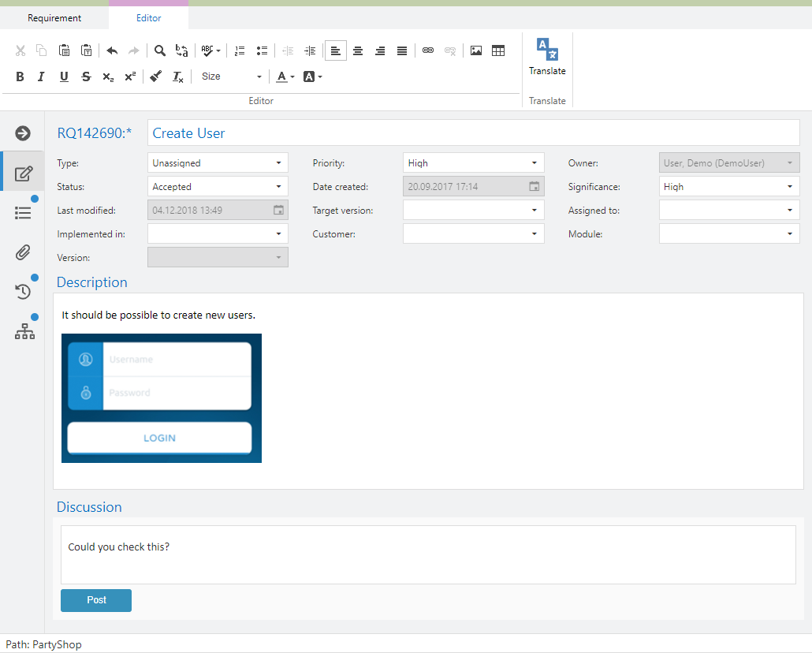
Task: Open the Status dropdown showing Accepted
Action: point(218,187)
